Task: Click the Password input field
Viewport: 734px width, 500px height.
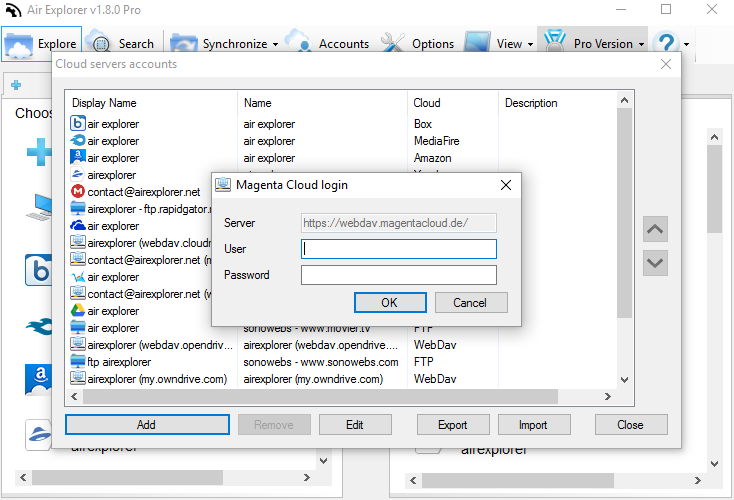Action: 399,275
